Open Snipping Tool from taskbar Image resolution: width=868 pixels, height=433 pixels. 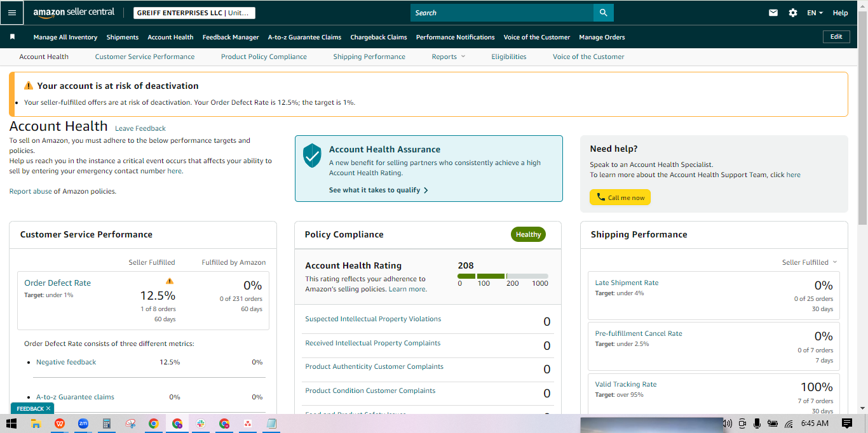tap(130, 423)
